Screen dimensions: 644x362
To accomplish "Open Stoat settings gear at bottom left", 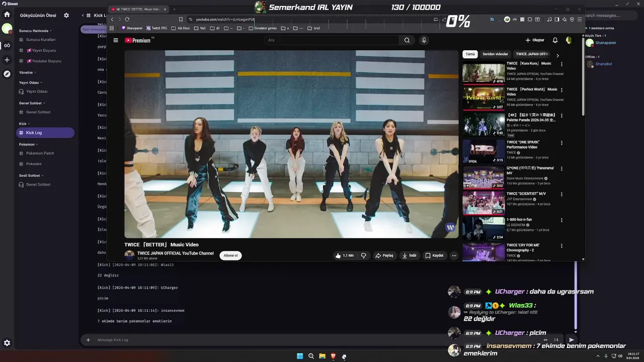I will (x=7, y=343).
